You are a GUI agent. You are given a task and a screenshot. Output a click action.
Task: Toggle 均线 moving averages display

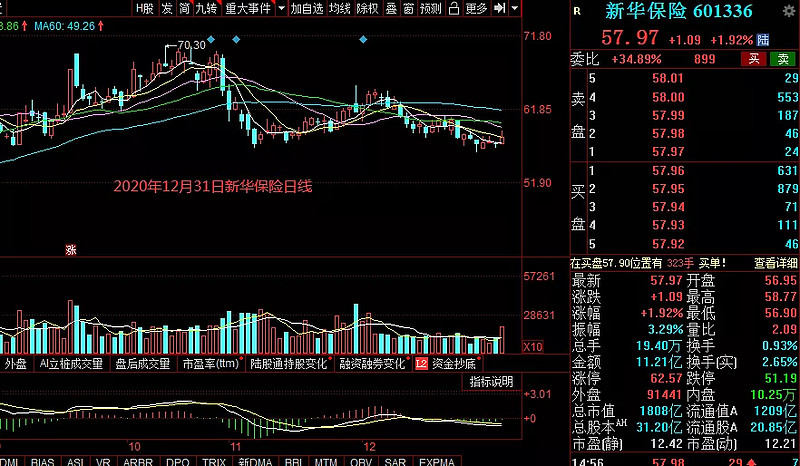[339, 8]
